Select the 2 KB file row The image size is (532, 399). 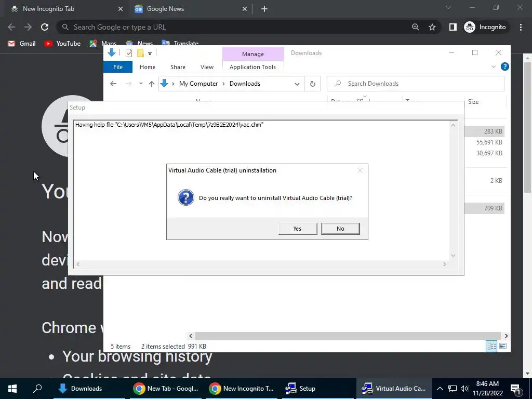pos(485,180)
